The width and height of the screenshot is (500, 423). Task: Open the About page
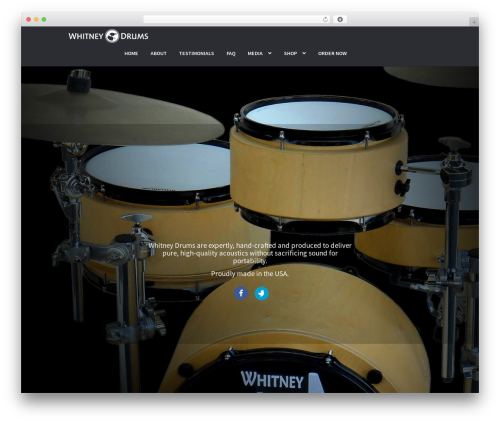pos(158,53)
